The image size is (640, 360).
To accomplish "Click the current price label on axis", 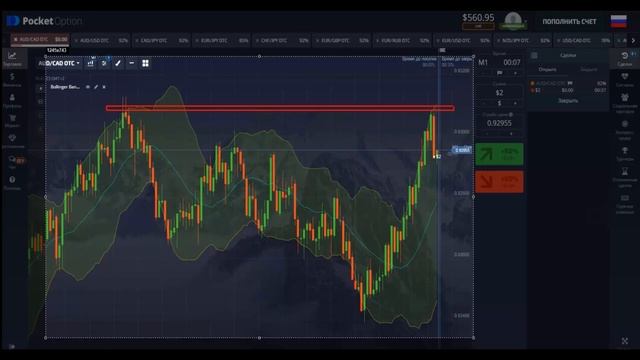I will 462,150.
